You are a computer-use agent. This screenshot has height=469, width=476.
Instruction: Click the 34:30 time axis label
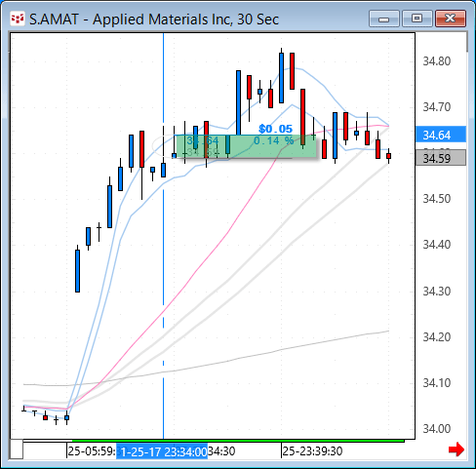tap(221, 451)
